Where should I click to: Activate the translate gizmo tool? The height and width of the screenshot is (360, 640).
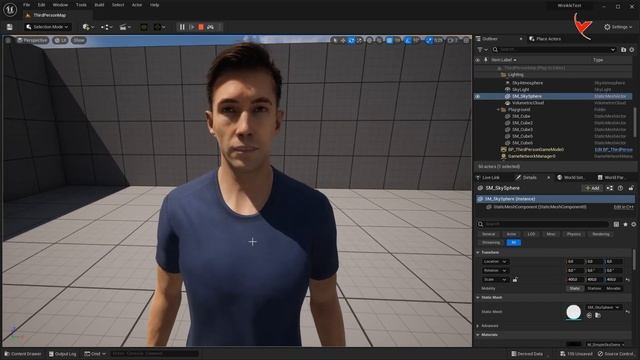(x=343, y=40)
